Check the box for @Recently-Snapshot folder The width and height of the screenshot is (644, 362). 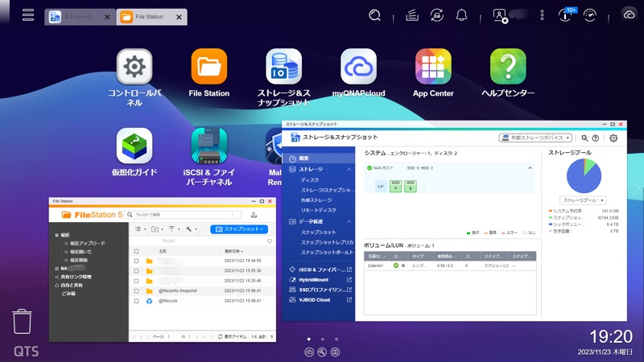(x=136, y=291)
